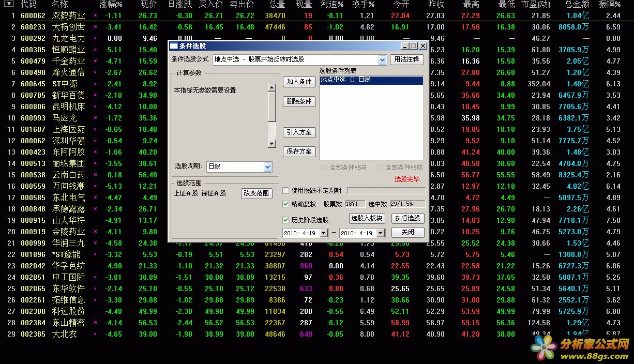Select stock row 002380 科远股份
This screenshot has width=634, height=364.
pos(317,311)
